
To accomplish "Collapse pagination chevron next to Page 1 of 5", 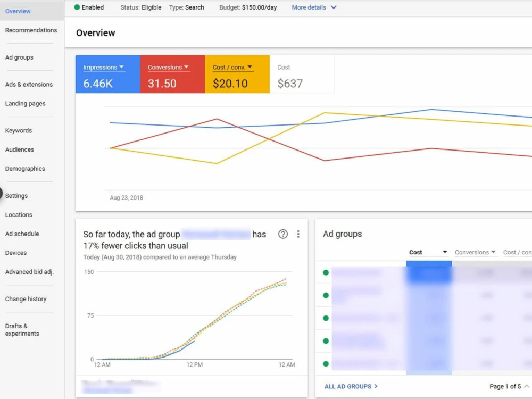I will 526,386.
